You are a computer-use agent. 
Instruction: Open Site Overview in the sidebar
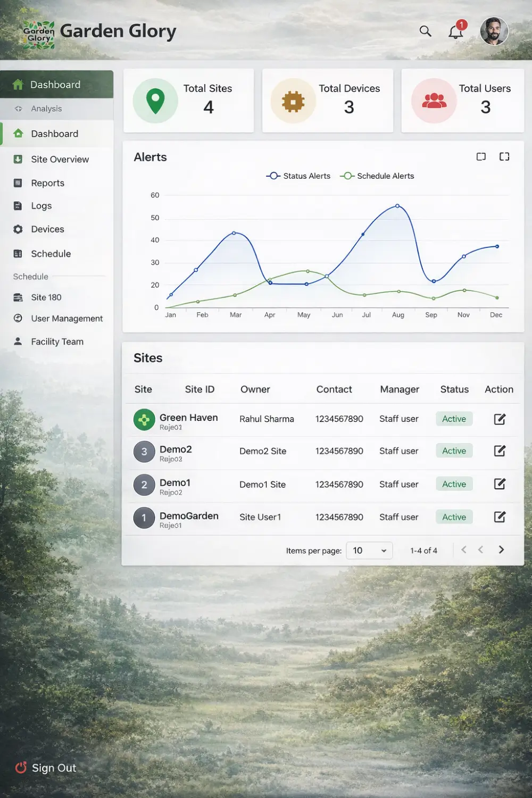pyautogui.click(x=60, y=159)
